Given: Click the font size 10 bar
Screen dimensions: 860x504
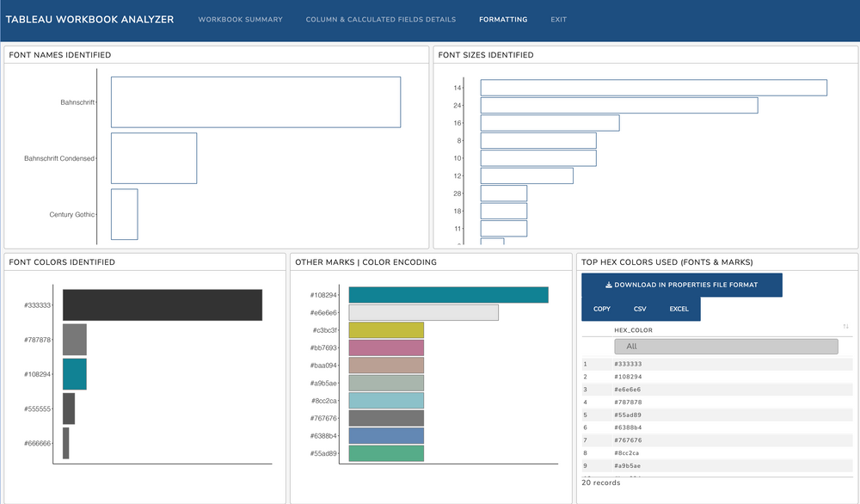Looking at the screenshot, I should pos(538,158).
